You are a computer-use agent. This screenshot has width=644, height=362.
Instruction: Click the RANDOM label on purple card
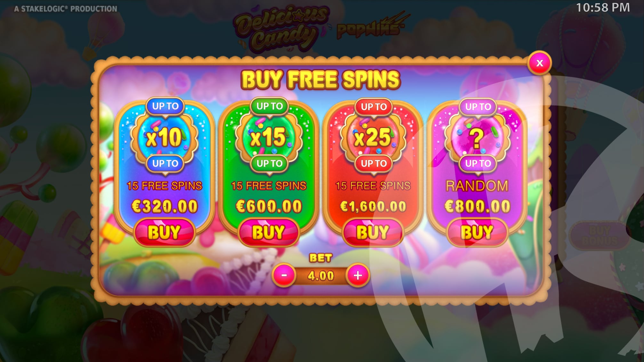(477, 186)
